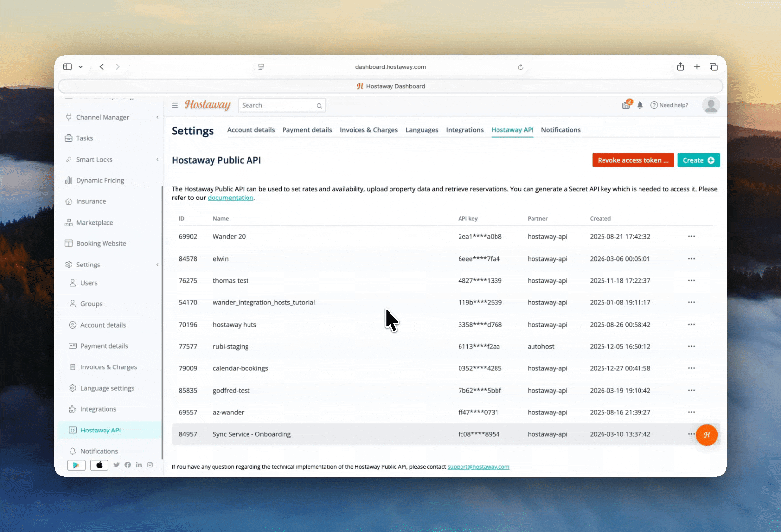Open Integrations in the sidebar
Screen dimensions: 781x532
tap(98, 409)
